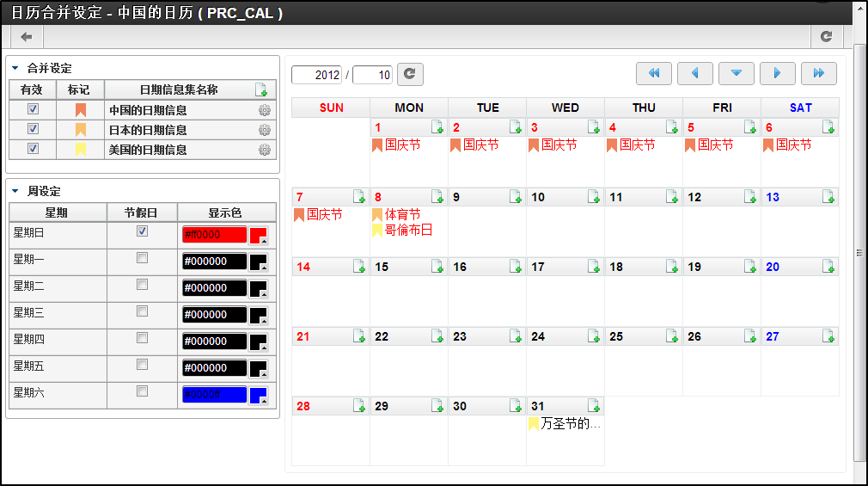Add event on October 3

pyautogui.click(x=594, y=127)
